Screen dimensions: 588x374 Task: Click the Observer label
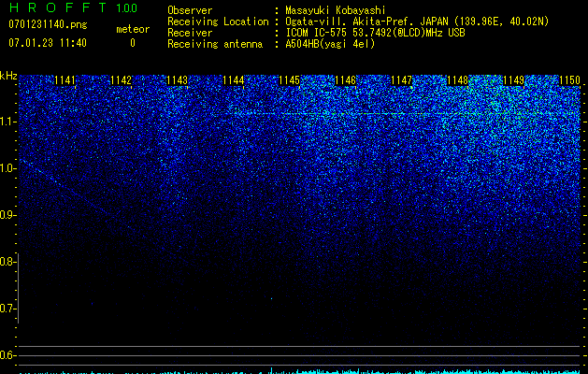pyautogui.click(x=190, y=10)
